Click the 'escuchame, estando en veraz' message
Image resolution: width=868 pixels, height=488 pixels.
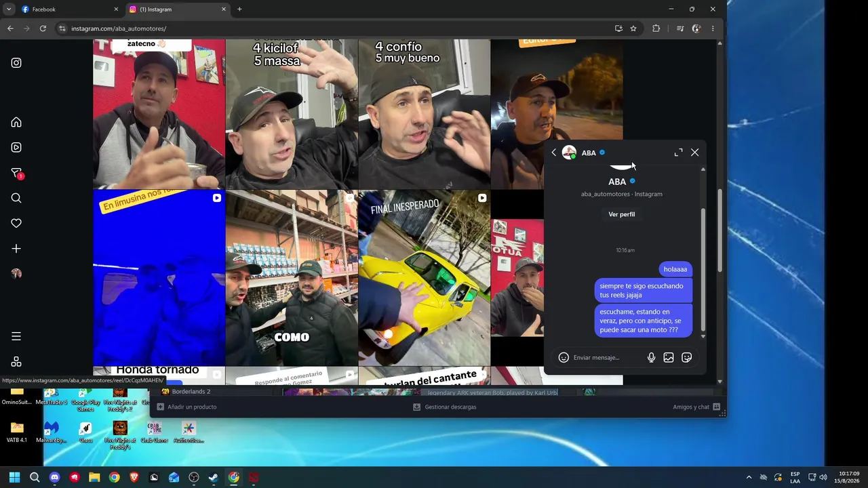coord(644,321)
